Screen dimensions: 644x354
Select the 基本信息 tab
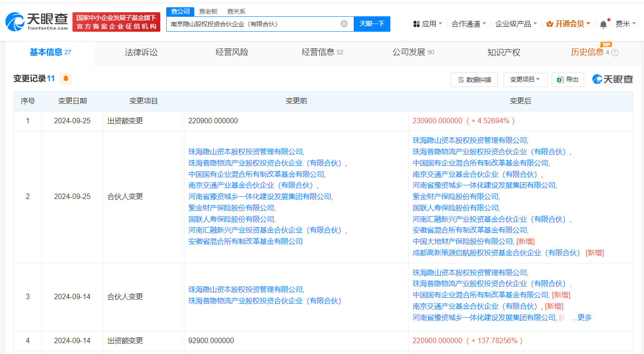point(51,53)
